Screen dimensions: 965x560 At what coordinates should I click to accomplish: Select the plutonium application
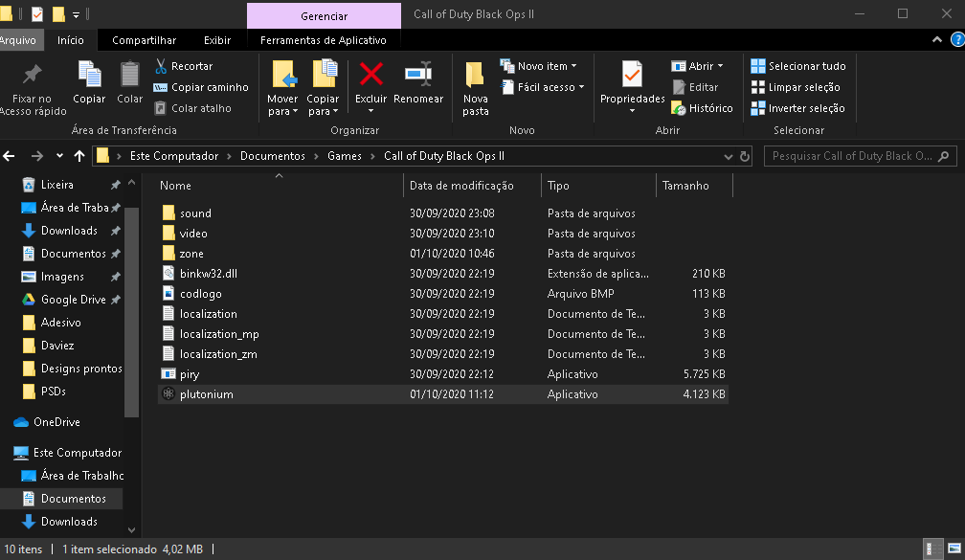(443, 394)
